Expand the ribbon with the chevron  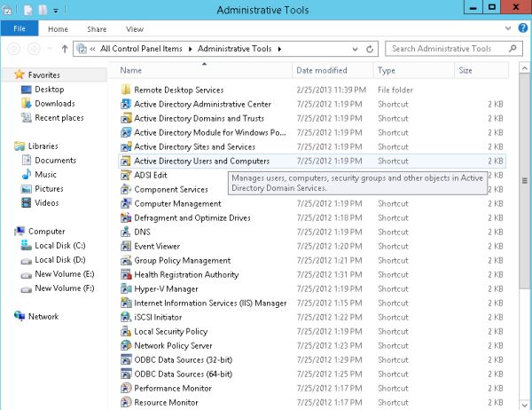508,29
